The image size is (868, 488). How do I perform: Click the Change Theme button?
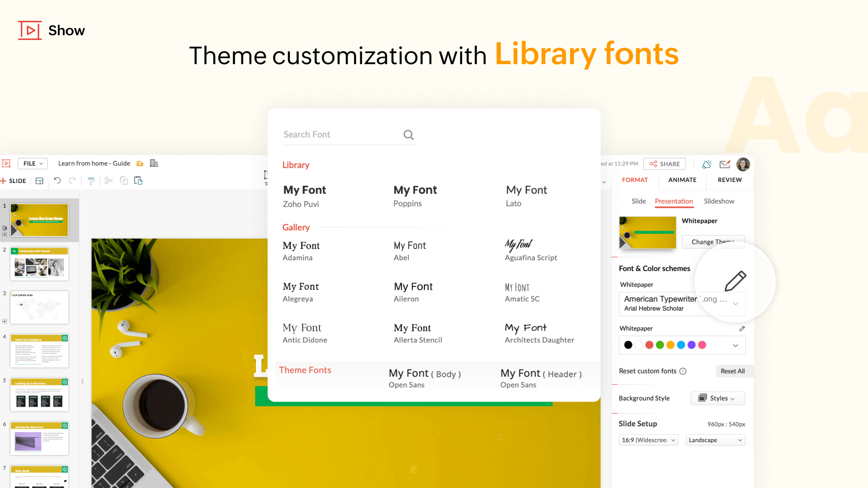[x=713, y=242]
